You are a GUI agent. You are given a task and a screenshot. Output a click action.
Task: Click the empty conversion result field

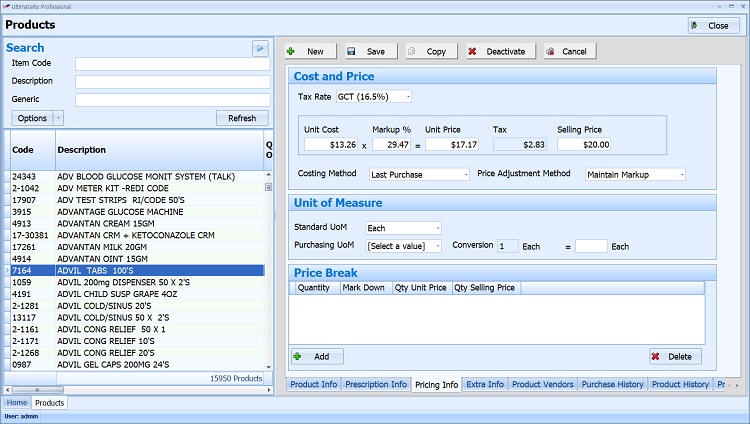coord(591,246)
